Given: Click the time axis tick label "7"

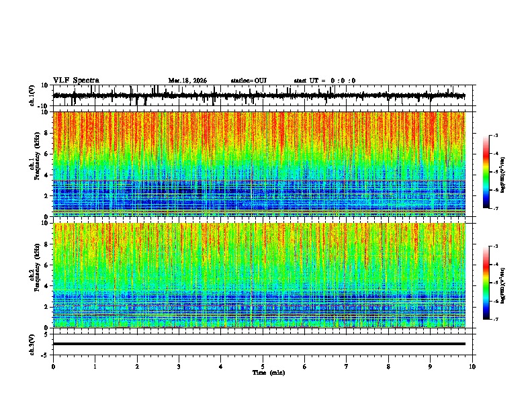Looking at the screenshot, I should (347, 367).
